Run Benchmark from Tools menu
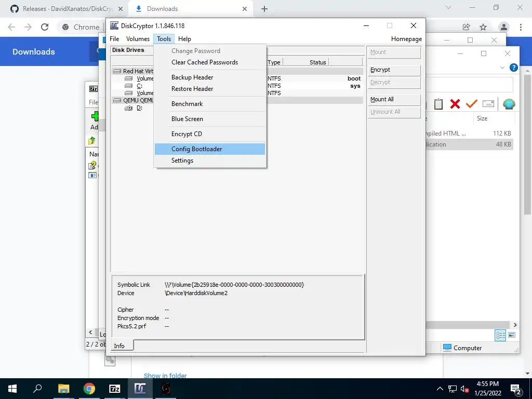 click(210, 104)
